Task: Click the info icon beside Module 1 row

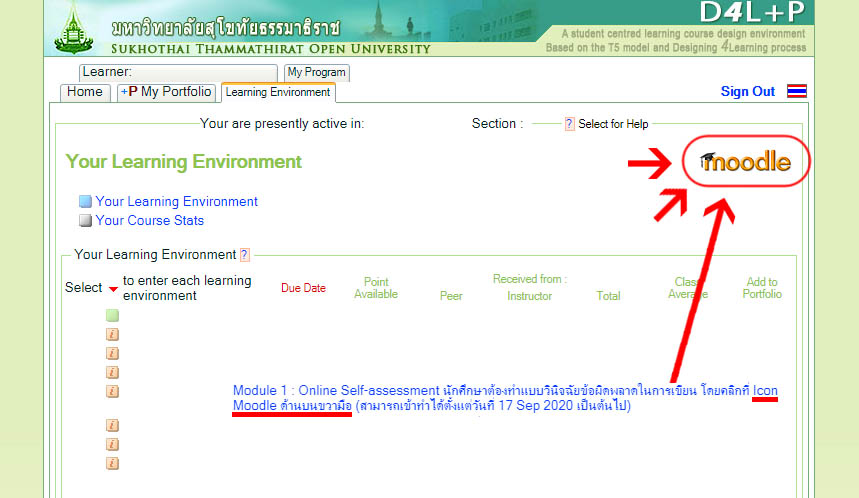Action: coord(112,391)
